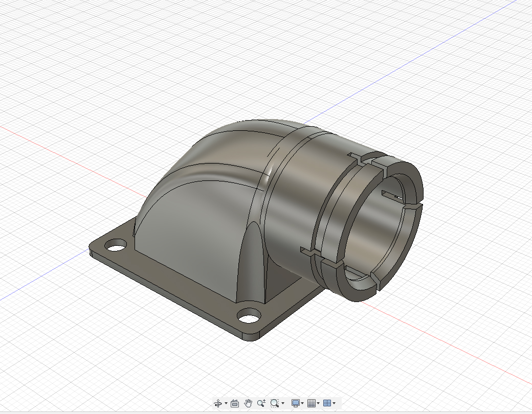Image resolution: width=532 pixels, height=414 pixels.
Task: Click the Look At icon
Action: pyautogui.click(x=235, y=403)
